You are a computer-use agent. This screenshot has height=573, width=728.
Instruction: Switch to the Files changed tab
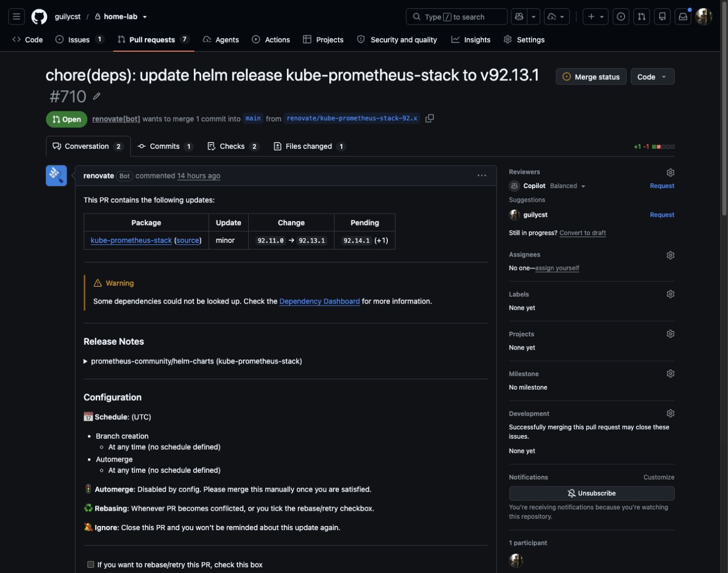tap(309, 146)
